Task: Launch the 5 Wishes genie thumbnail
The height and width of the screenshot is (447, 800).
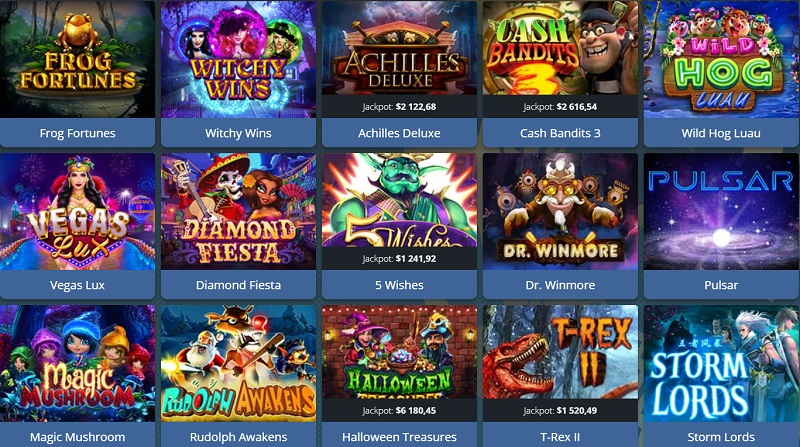Action: click(399, 200)
